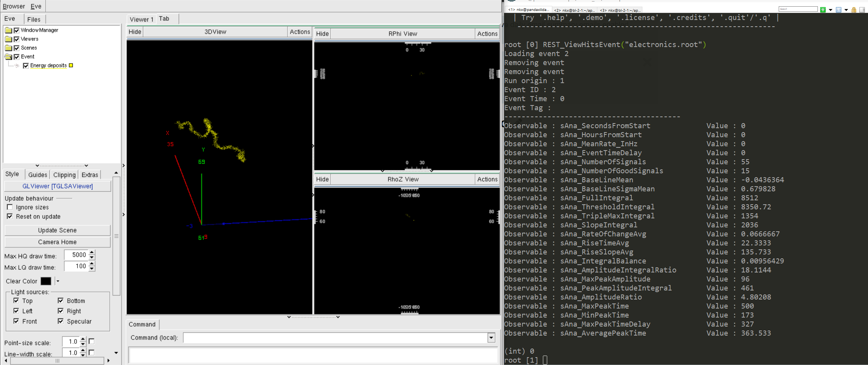This screenshot has width=868, height=365.
Task: Click the blue active console number icon
Action: coord(839,10)
